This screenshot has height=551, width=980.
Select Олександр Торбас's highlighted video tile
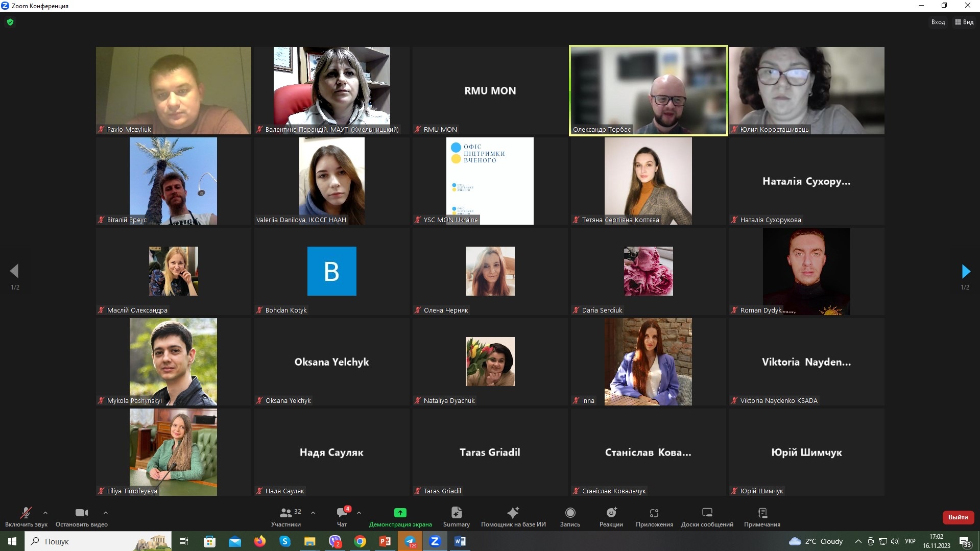tap(648, 90)
